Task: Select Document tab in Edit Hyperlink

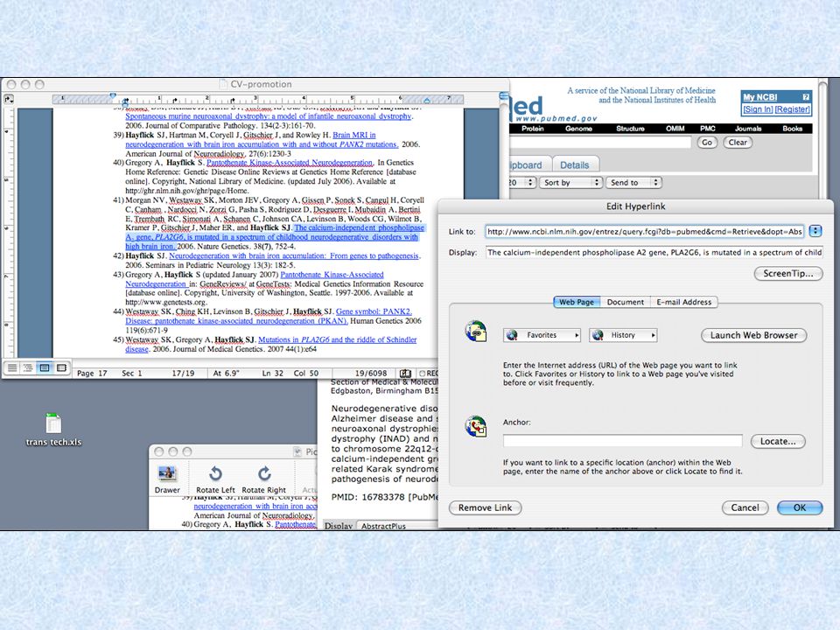Action: (625, 302)
